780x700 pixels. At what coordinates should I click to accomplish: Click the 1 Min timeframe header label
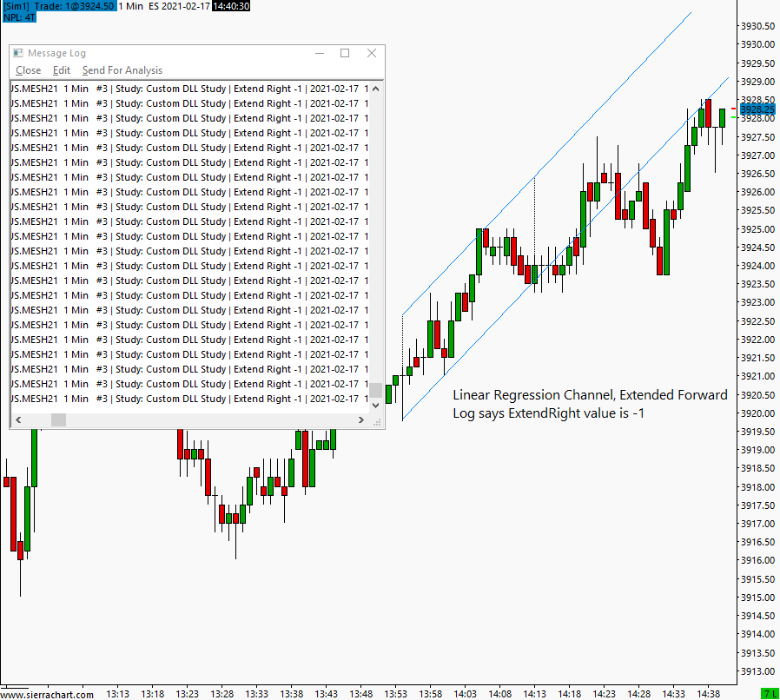pyautogui.click(x=131, y=6)
